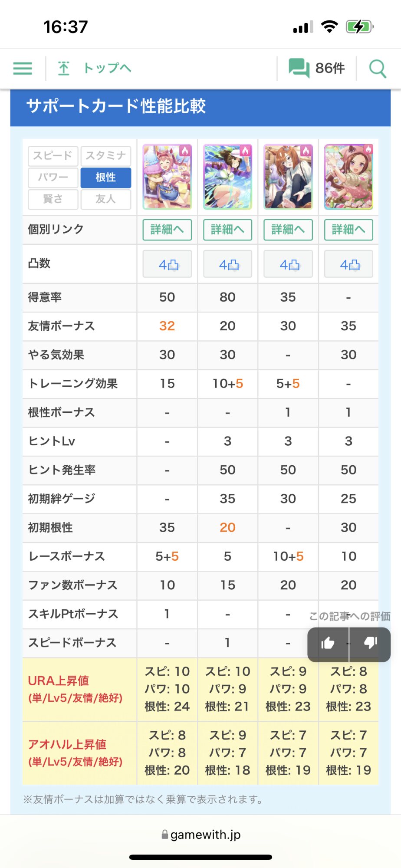Image resolution: width=401 pixels, height=868 pixels.
Task: Click 詳細へ link for the third card
Action: [288, 230]
